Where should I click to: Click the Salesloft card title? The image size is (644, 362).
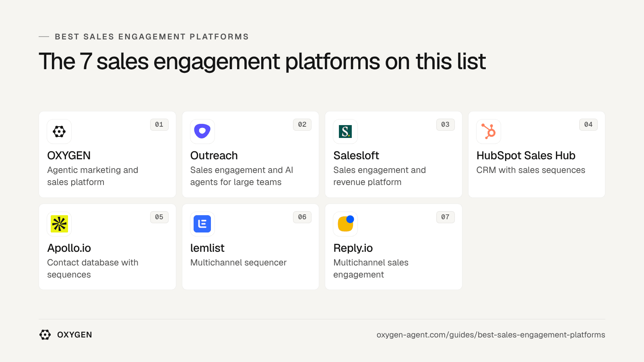356,156
